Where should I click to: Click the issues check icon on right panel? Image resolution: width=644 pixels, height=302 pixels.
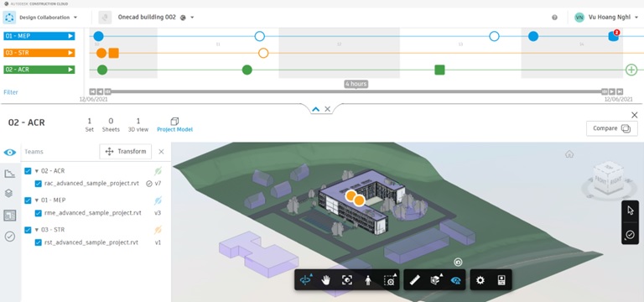(630, 235)
